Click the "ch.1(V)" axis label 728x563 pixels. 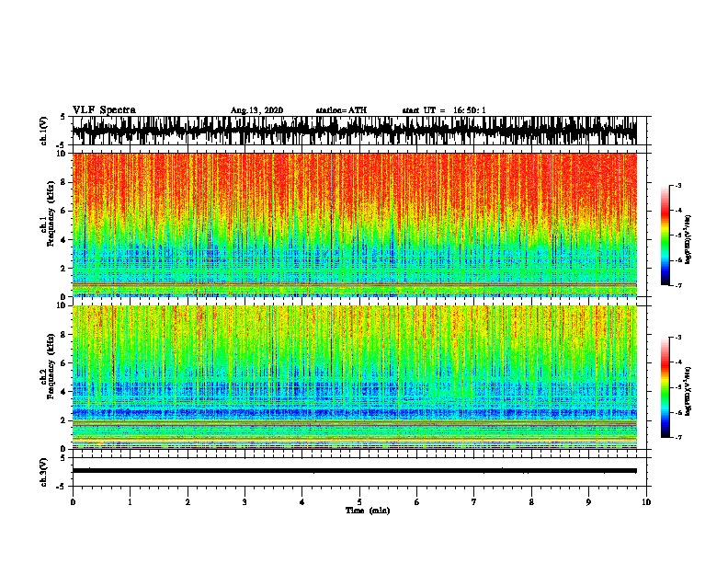(43, 131)
